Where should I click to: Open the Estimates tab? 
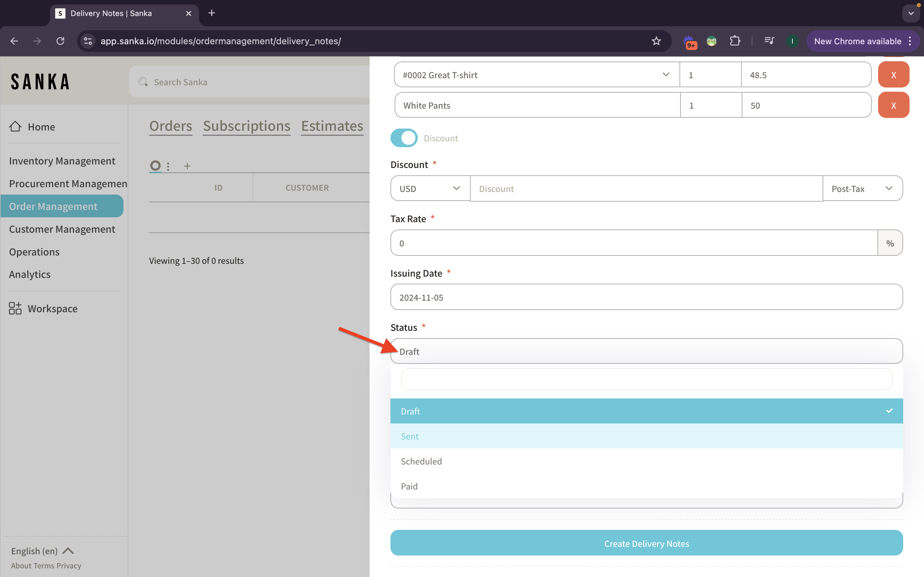click(x=332, y=126)
